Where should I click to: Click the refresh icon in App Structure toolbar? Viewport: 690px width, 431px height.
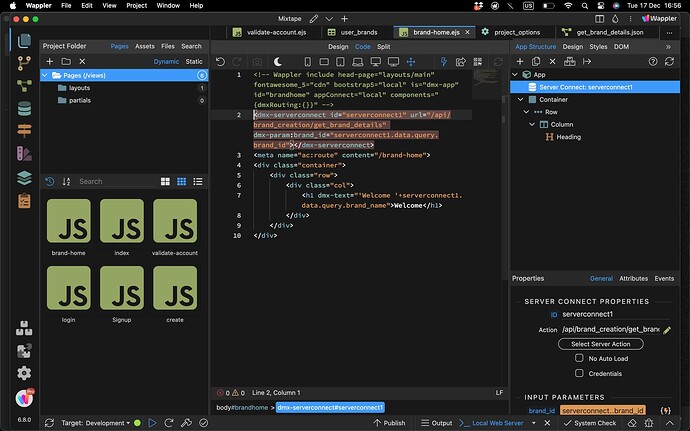669,62
